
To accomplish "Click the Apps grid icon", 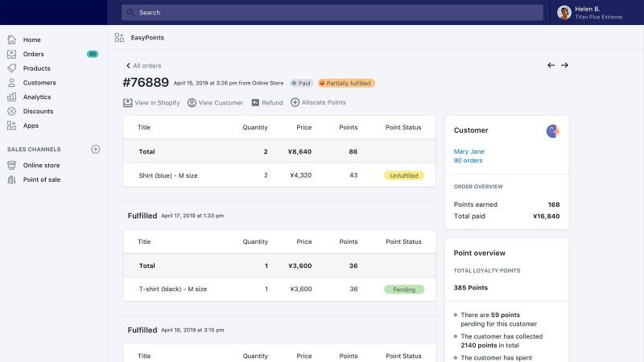I will tap(12, 125).
